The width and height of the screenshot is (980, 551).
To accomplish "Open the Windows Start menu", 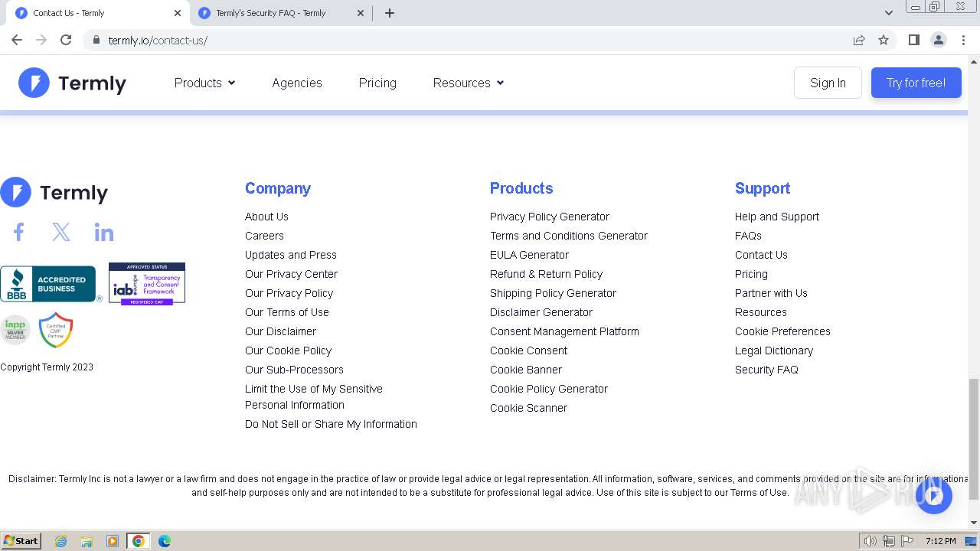I will click(21, 541).
